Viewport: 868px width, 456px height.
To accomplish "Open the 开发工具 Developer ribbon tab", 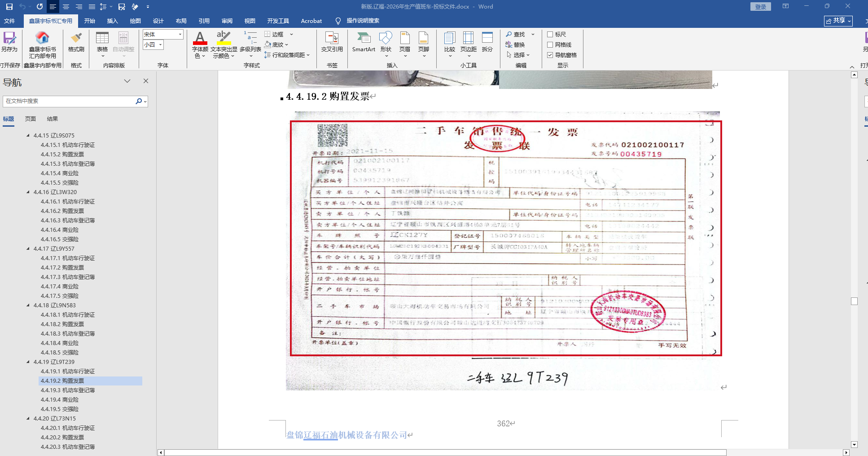I will pyautogui.click(x=278, y=21).
